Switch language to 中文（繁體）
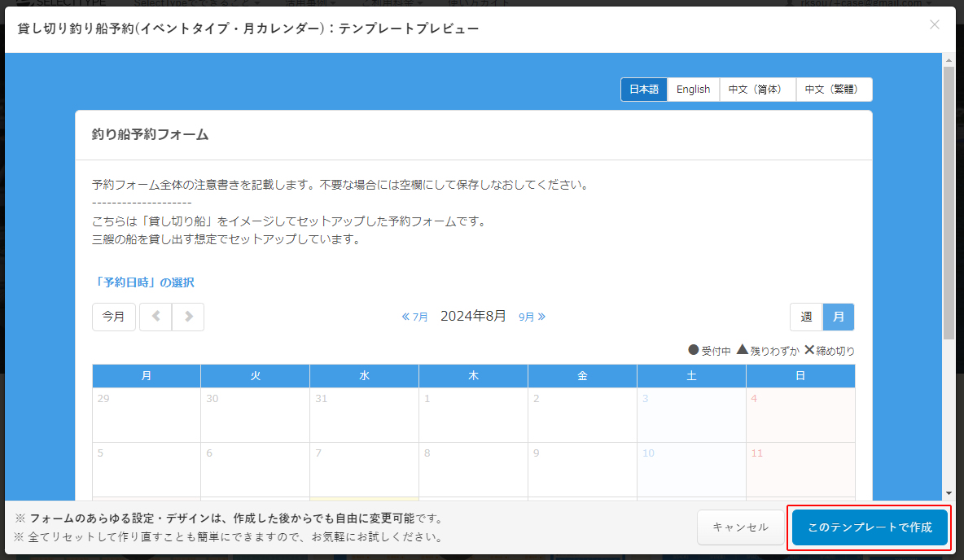 pos(834,90)
